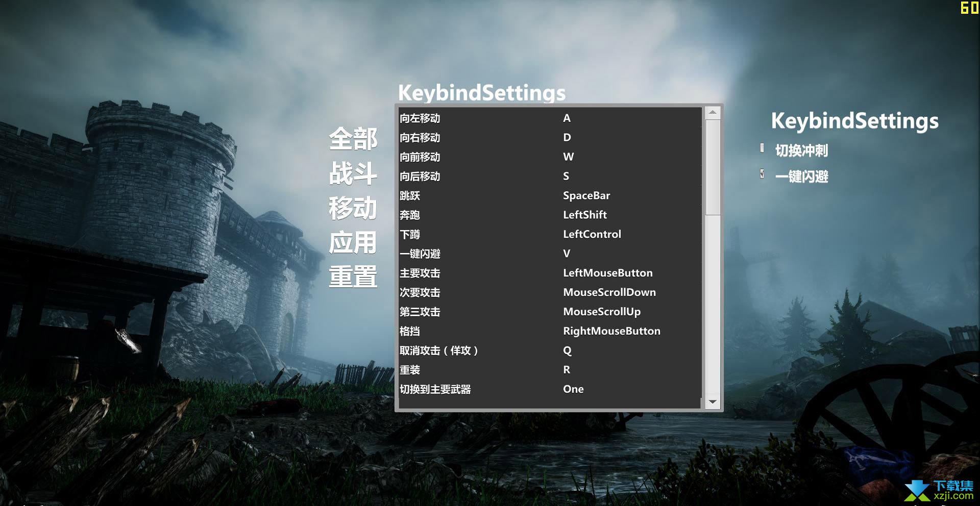Click the scrollbar down arrow in keybind list
This screenshot has width=980, height=506.
coord(713,402)
